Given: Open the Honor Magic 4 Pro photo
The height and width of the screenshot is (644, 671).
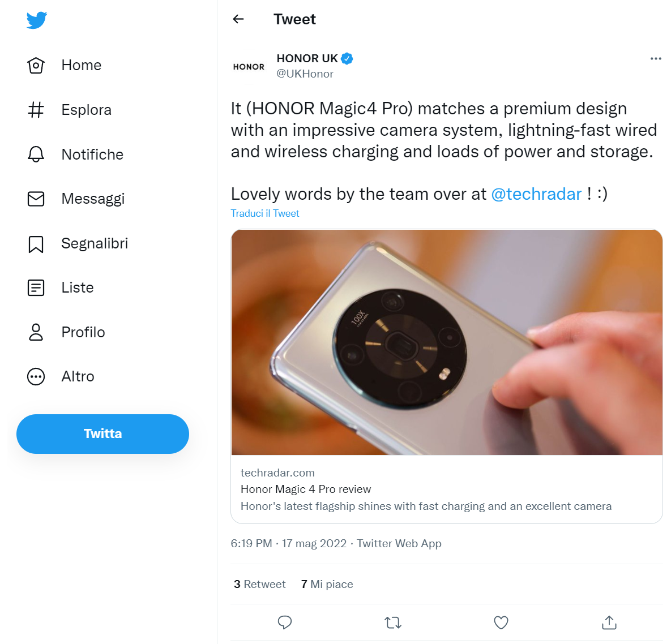Looking at the screenshot, I should click(x=447, y=342).
